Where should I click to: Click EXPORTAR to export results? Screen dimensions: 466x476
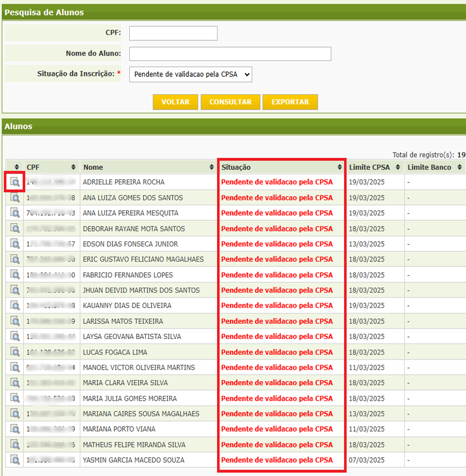tap(290, 102)
